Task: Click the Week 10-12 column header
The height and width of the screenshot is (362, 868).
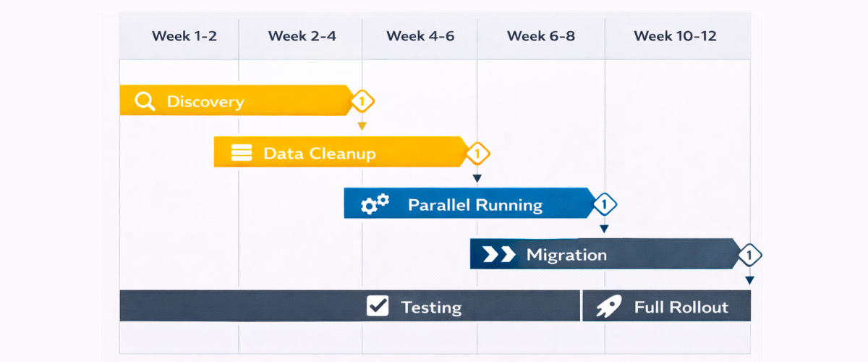Action: click(x=675, y=36)
